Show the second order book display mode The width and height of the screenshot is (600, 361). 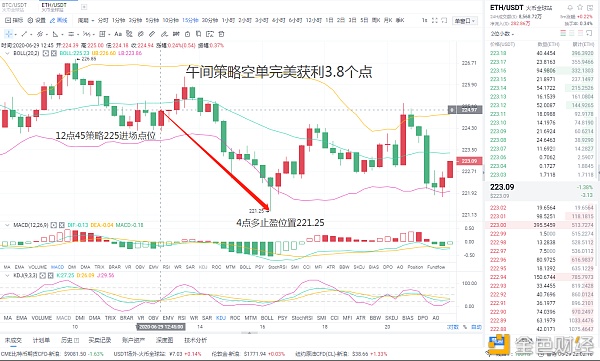(x=572, y=34)
